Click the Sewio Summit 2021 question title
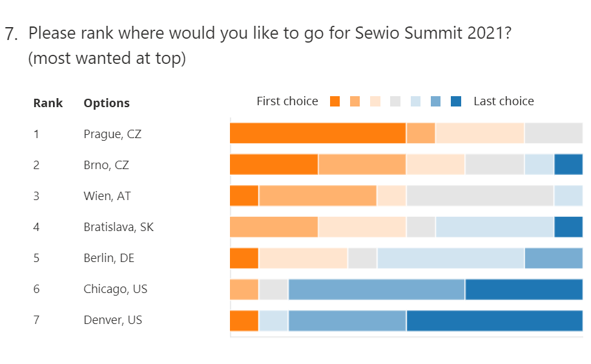 point(271,34)
